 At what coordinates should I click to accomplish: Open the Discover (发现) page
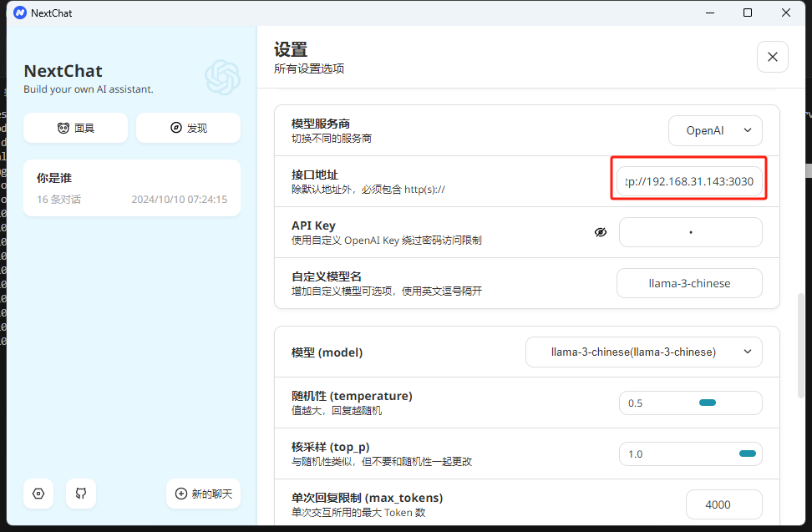[189, 128]
